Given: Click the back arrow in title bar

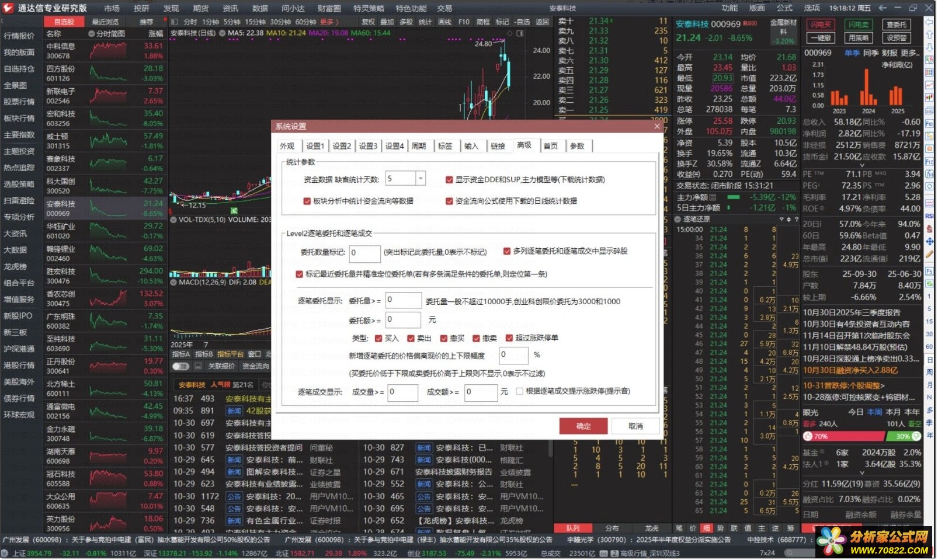Looking at the screenshot, I should point(884,8).
